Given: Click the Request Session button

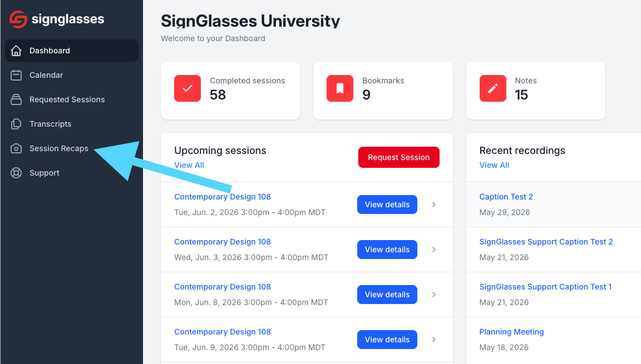Looking at the screenshot, I should click(x=398, y=157).
